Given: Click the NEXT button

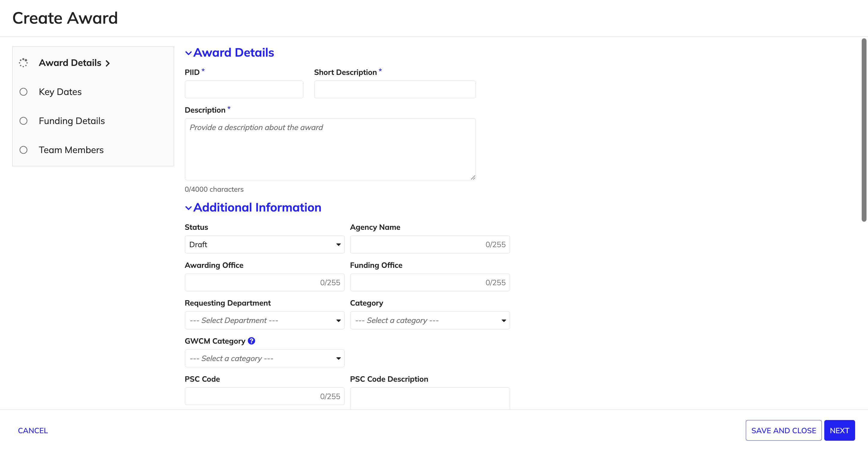Looking at the screenshot, I should 839,431.
